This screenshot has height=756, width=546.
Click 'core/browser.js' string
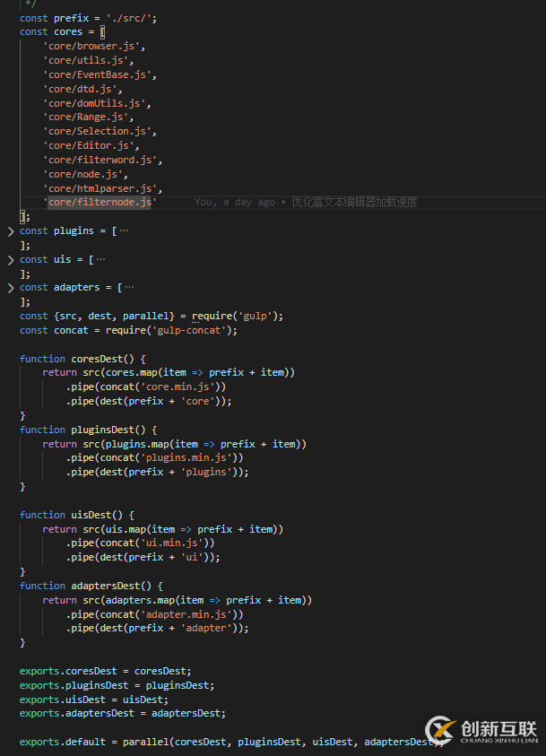[x=91, y=47]
